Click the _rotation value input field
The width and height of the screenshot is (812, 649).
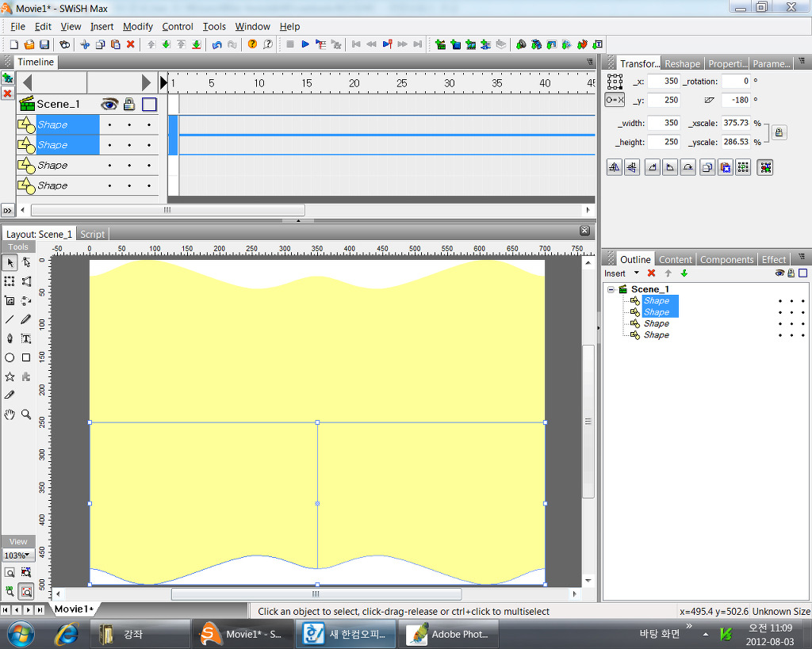pyautogui.click(x=736, y=82)
